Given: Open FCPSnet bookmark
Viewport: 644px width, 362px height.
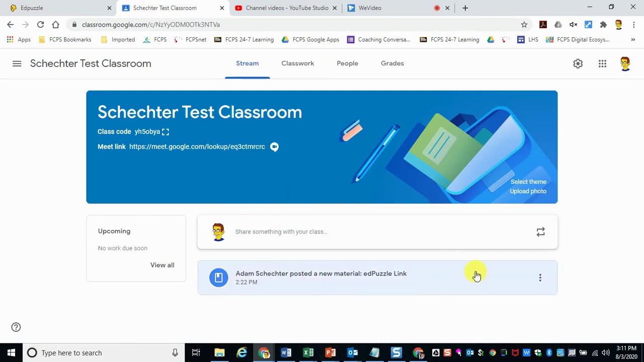Looking at the screenshot, I should 190,39.
